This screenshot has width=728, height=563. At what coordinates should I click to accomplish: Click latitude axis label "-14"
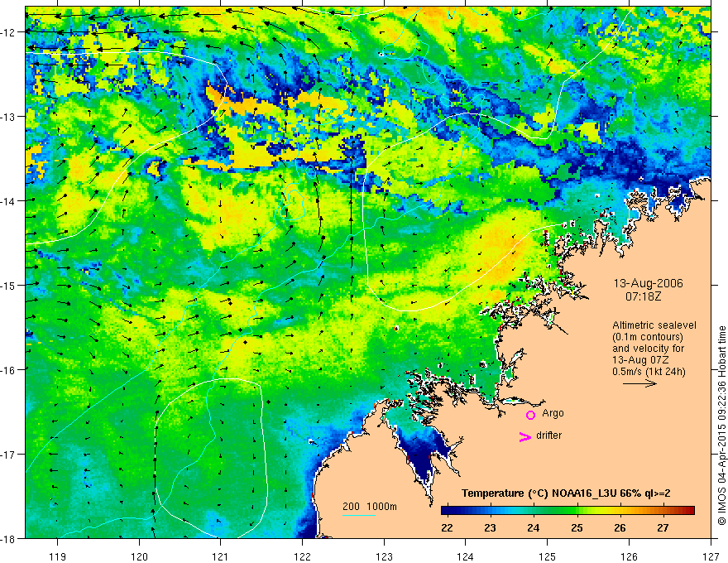8,201
